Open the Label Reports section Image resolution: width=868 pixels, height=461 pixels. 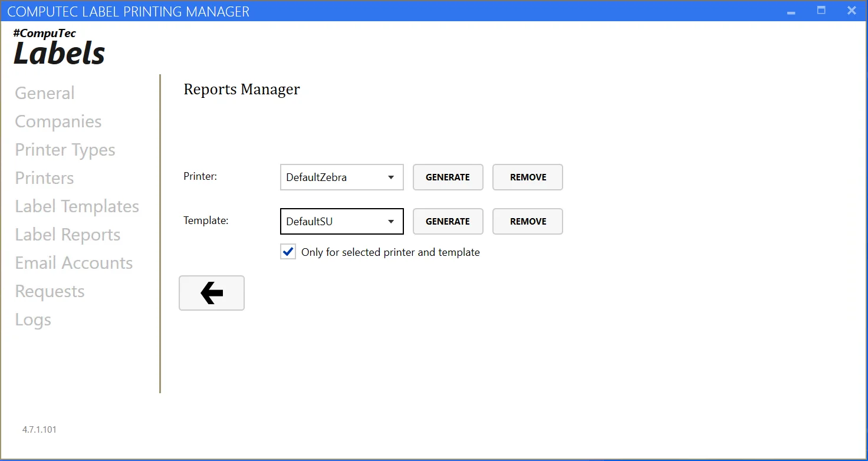(67, 234)
